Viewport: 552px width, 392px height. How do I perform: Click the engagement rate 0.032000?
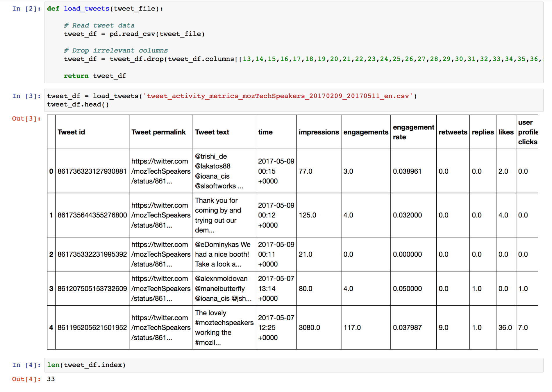coord(407,215)
